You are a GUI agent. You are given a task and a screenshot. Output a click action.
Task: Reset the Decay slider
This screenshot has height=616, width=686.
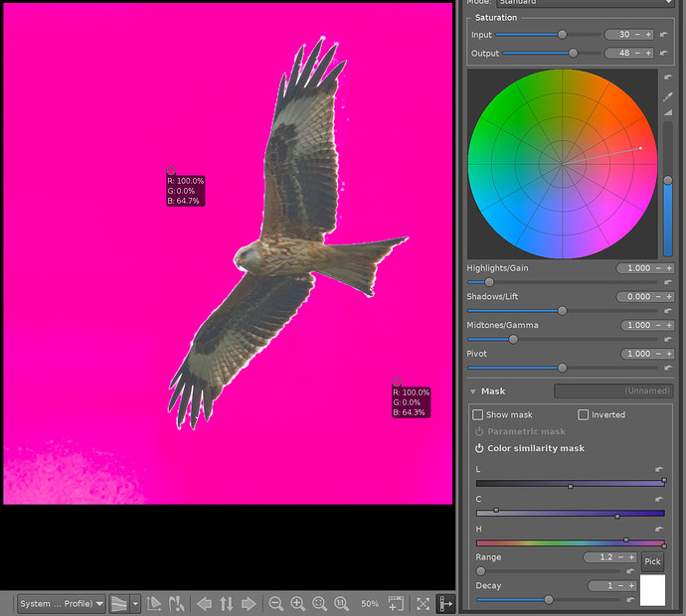coord(630,600)
